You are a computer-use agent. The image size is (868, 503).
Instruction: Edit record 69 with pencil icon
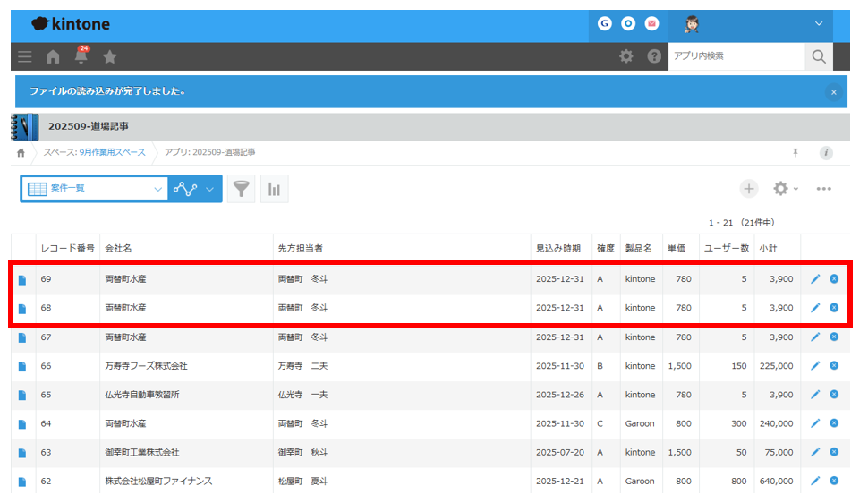815,279
